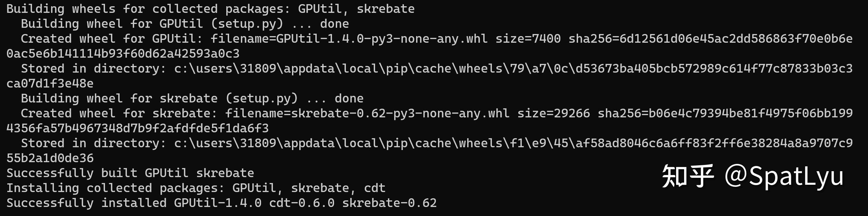The width and height of the screenshot is (868, 216).
Task: Click the cdt-0.6.0 installed package text
Action: tap(302, 203)
